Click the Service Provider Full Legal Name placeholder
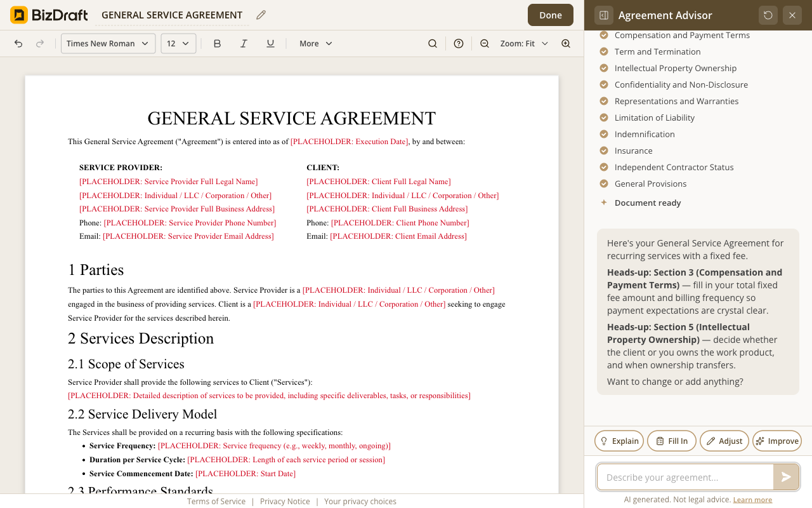The image size is (812, 508). pyautogui.click(x=169, y=182)
